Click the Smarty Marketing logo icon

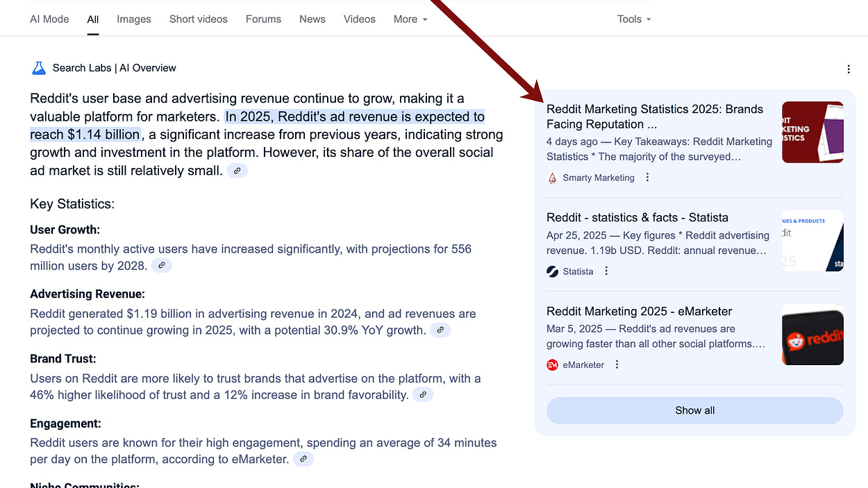coord(552,178)
